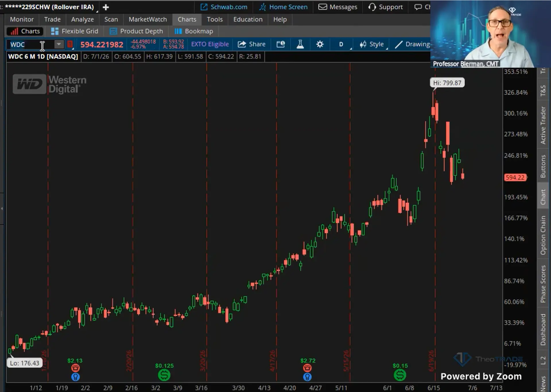This screenshot has width=551, height=392.
Task: Switch to the Trade tab
Action: coord(52,19)
